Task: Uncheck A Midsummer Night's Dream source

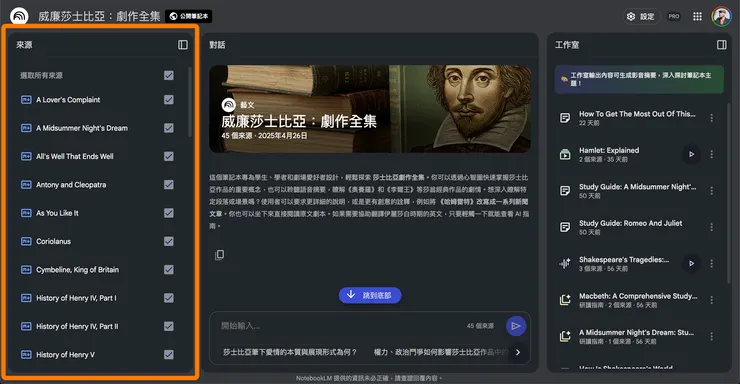Action: (168, 128)
